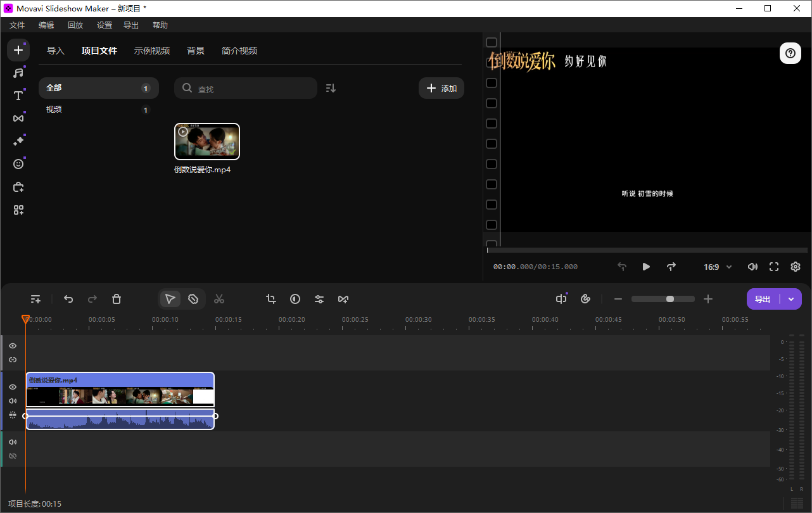Select the blade cut mode tool

point(193,299)
